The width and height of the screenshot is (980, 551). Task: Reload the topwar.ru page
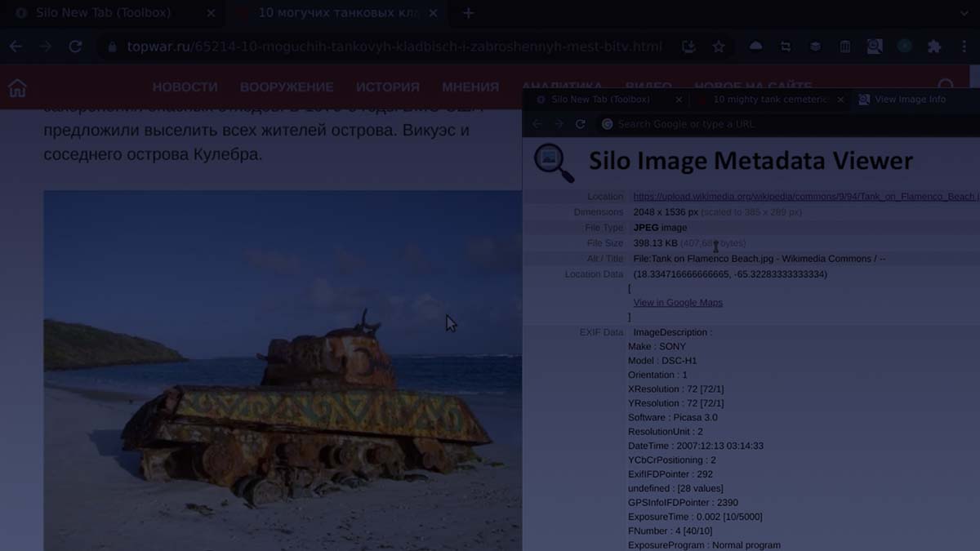[x=75, y=47]
